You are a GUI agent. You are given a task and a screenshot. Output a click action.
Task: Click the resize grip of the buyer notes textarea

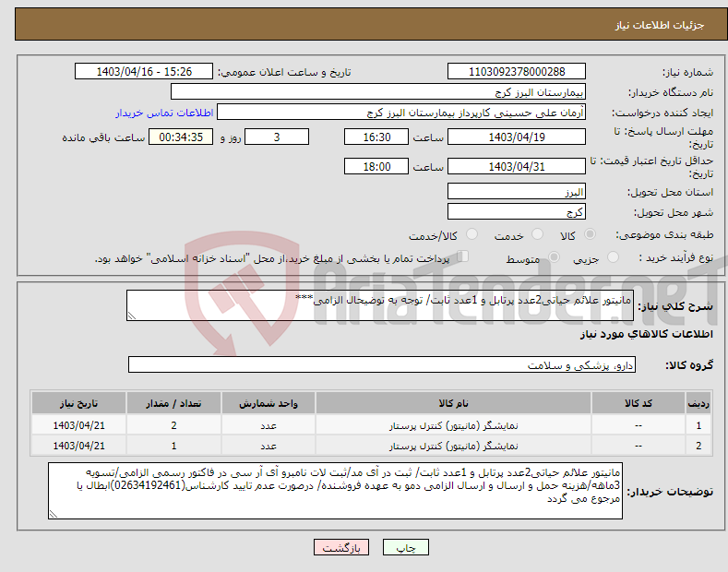(54, 514)
